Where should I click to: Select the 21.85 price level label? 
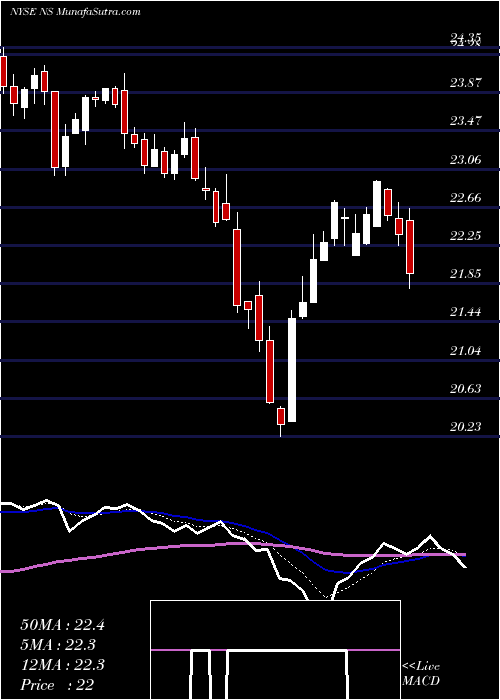(466, 273)
